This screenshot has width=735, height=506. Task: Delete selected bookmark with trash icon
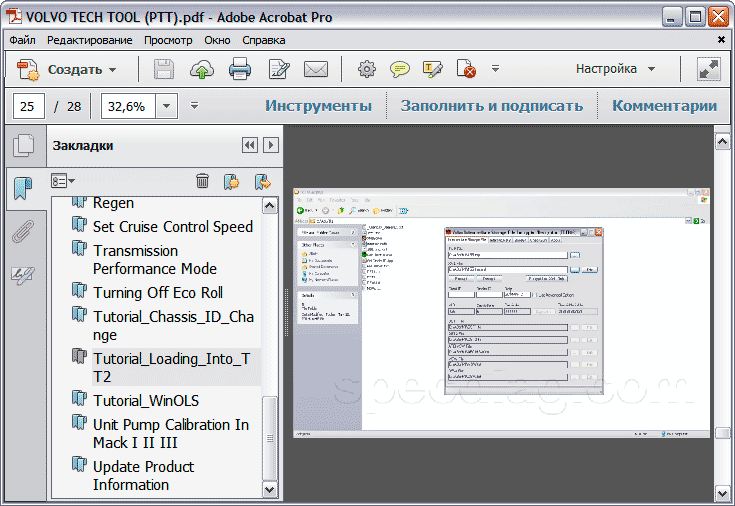[202, 181]
